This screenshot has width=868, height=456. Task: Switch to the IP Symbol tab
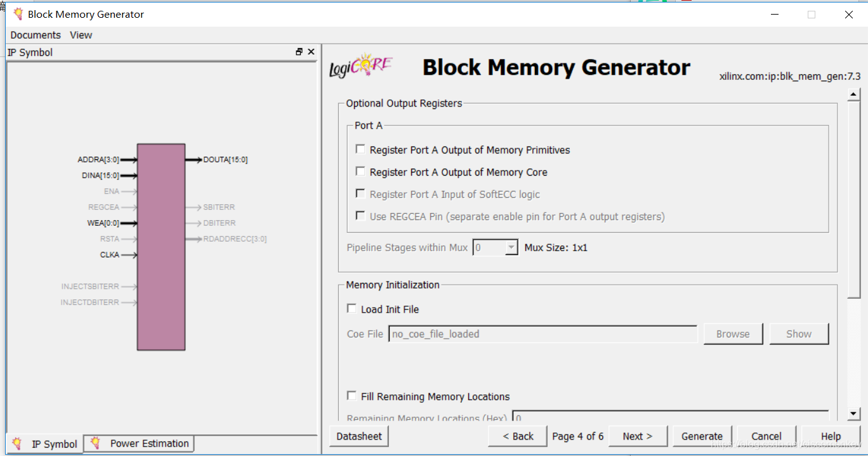tap(45, 443)
